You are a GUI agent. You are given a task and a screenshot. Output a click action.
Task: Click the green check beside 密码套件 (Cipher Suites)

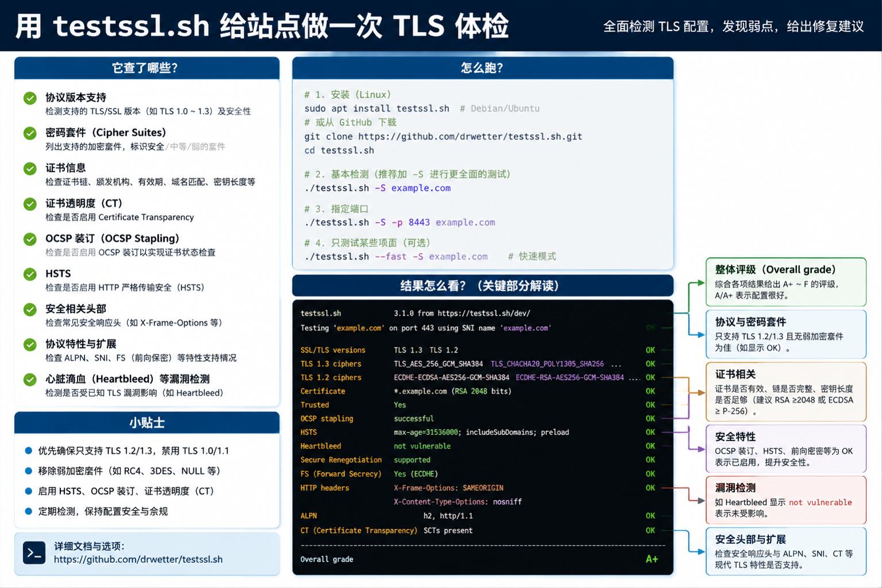tap(30, 133)
